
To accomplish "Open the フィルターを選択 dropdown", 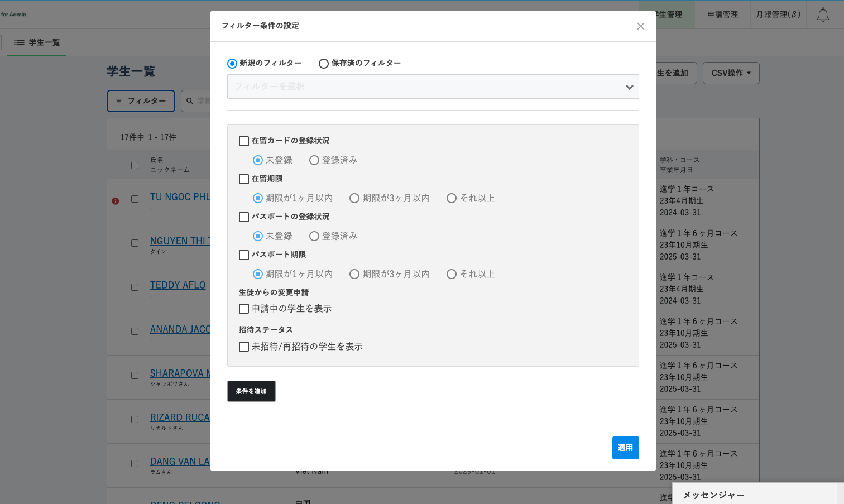I will 433,87.
